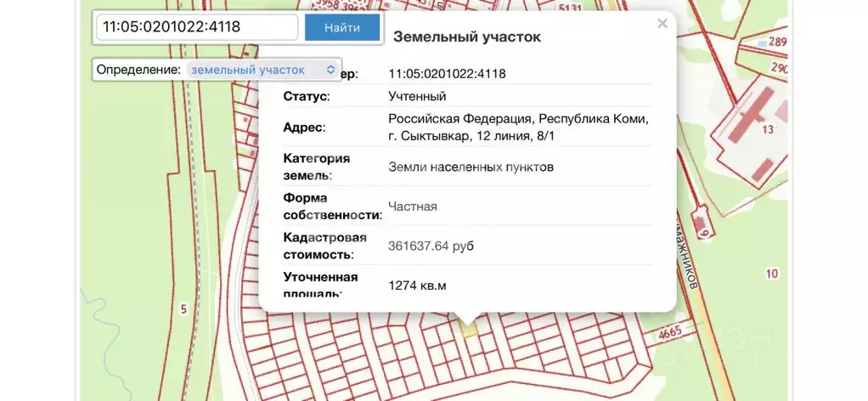This screenshot has width=868, height=401.
Task: Click map parcel labeled 289
Action: pos(778,42)
